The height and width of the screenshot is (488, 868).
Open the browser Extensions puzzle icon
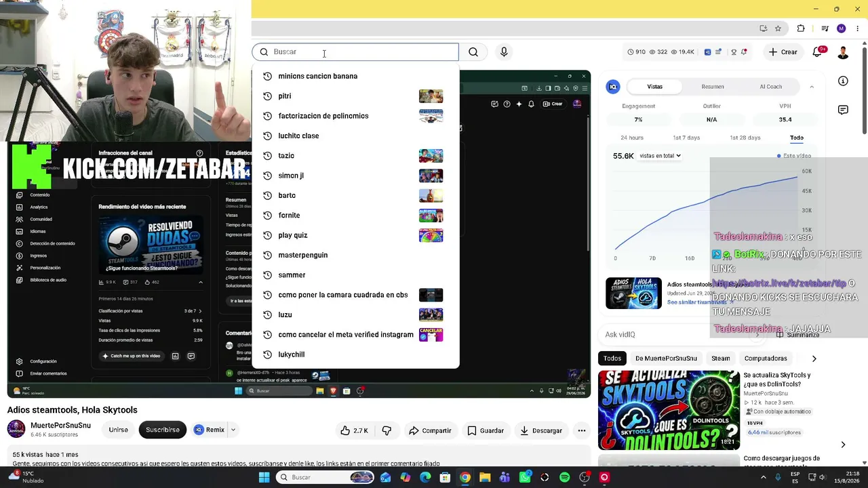click(801, 28)
